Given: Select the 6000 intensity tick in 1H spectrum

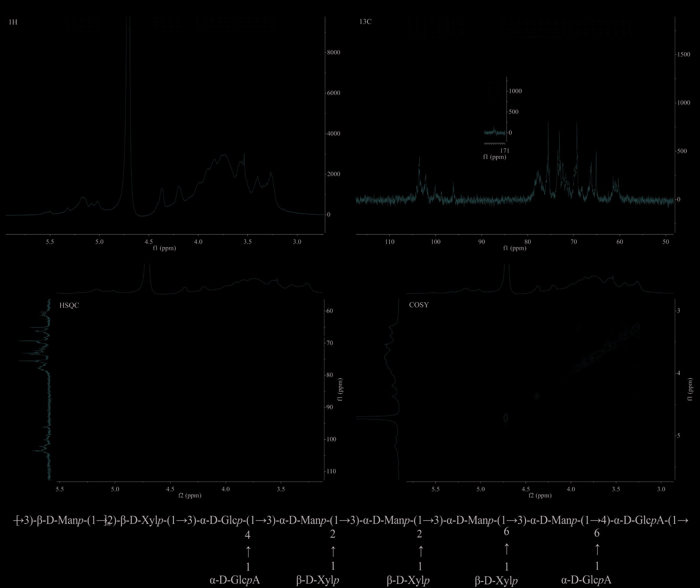Looking at the screenshot, I should [333, 93].
